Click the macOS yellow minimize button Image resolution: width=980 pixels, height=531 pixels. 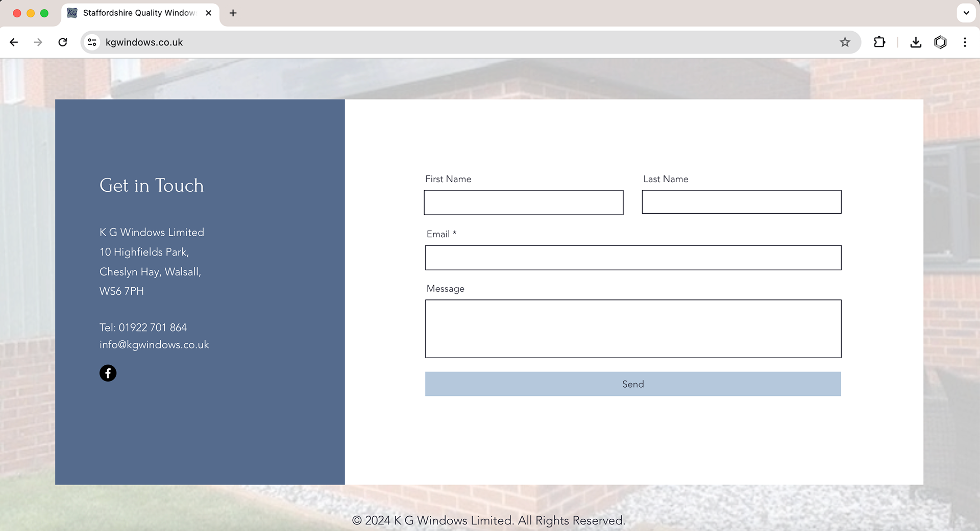[31, 13]
